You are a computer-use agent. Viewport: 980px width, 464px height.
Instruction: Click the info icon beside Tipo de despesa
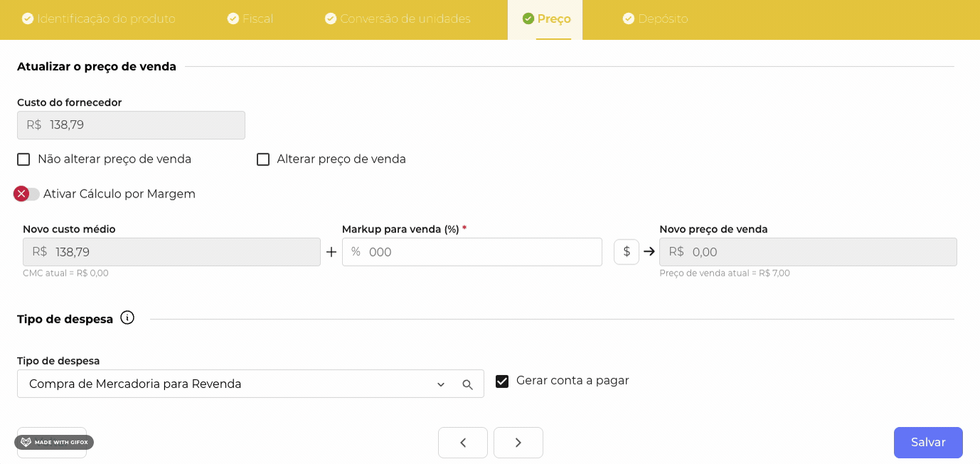pyautogui.click(x=127, y=318)
